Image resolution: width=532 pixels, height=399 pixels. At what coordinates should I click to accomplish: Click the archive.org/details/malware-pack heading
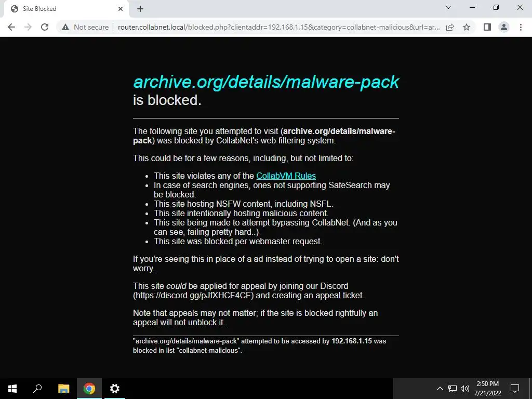coord(266,82)
